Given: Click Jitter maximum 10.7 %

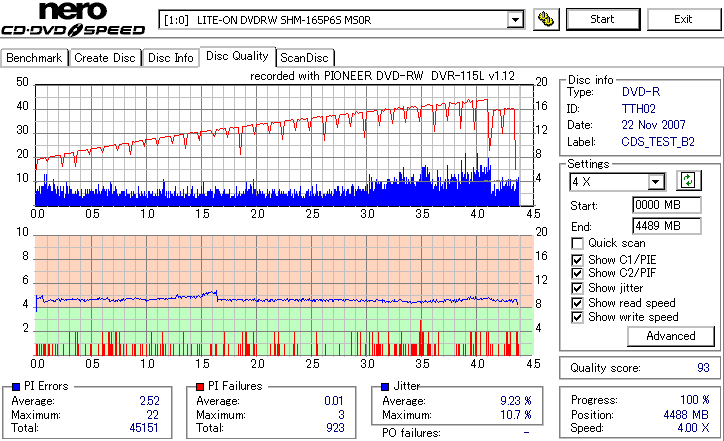Looking at the screenshot, I should (x=516, y=415).
